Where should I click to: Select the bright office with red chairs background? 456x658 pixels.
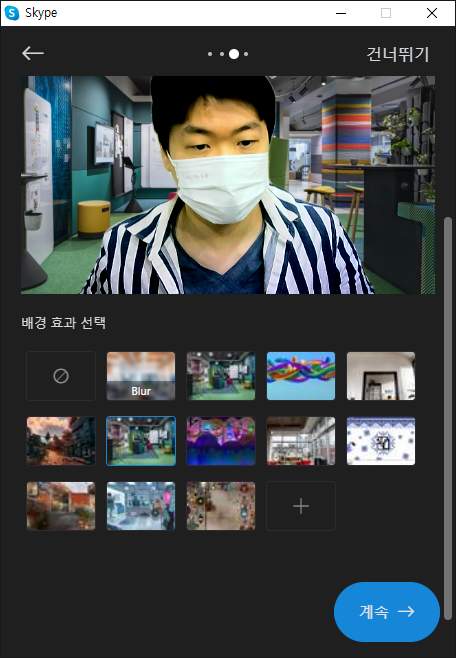point(301,441)
